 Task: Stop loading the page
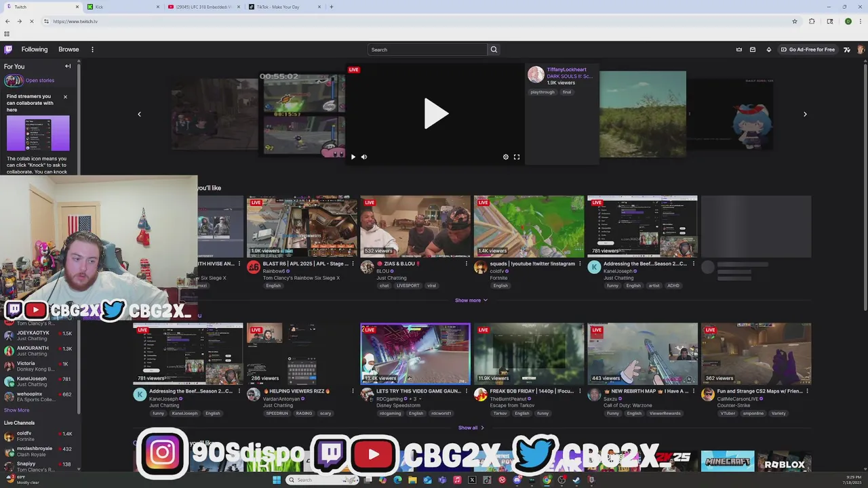tap(31, 21)
